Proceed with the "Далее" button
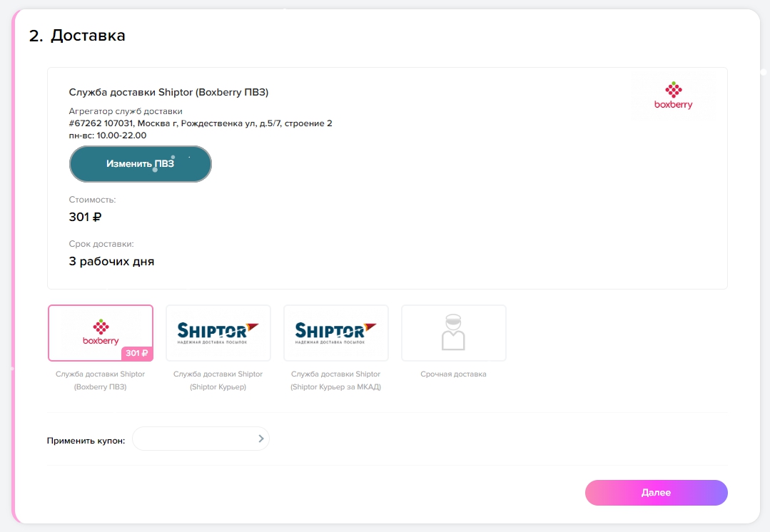This screenshot has width=770, height=532. 656,493
